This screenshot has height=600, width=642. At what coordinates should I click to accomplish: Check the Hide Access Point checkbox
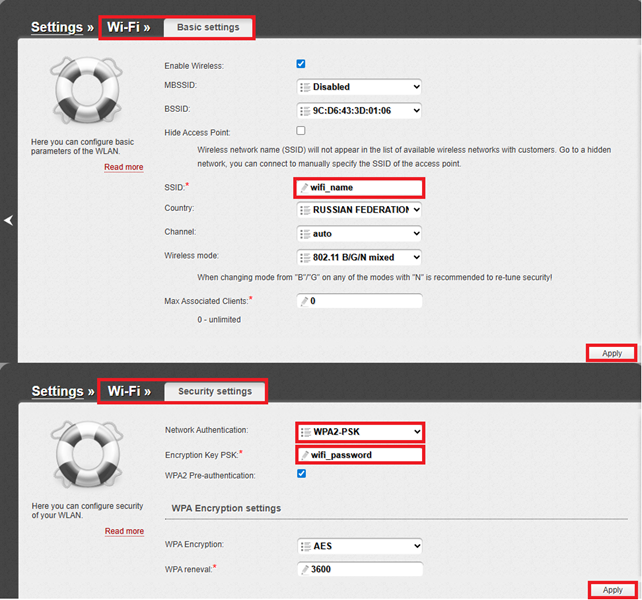click(301, 131)
